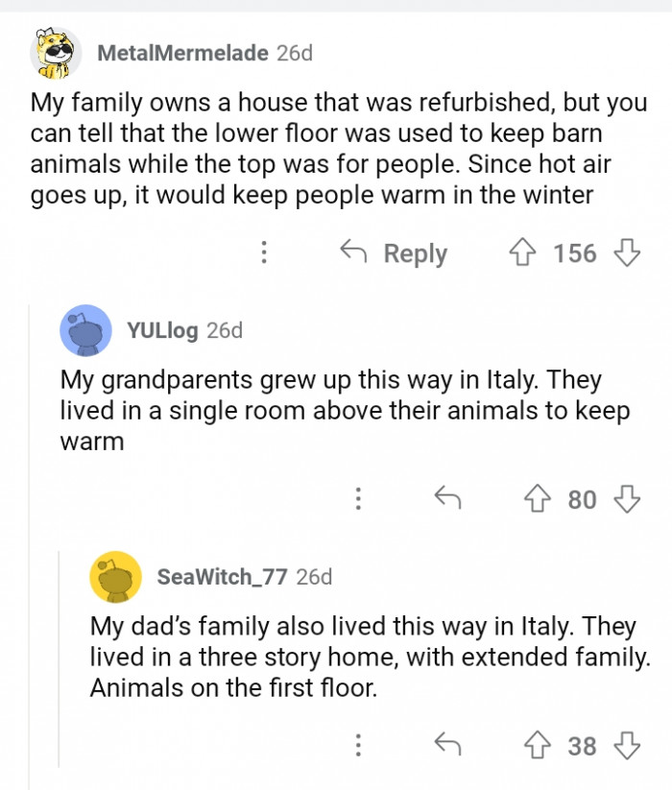Open three-dot menu on YULlog's comment
Screen dimensions: 672x790
[x=358, y=499]
